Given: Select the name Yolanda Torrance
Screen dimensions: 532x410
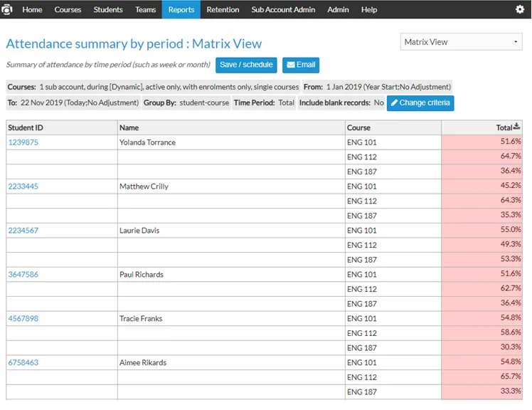Looking at the screenshot, I should point(147,142).
